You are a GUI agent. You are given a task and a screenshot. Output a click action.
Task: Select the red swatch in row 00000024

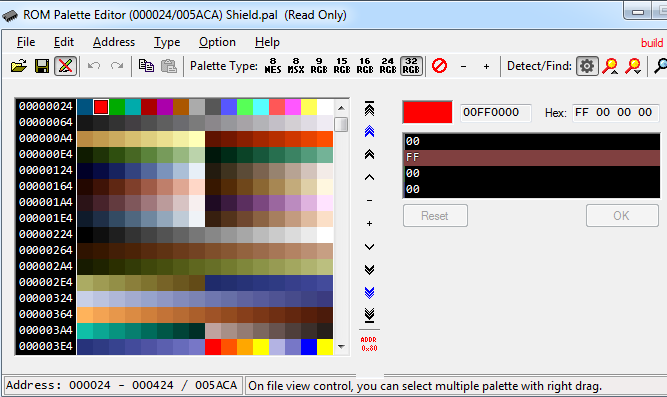(x=101, y=107)
